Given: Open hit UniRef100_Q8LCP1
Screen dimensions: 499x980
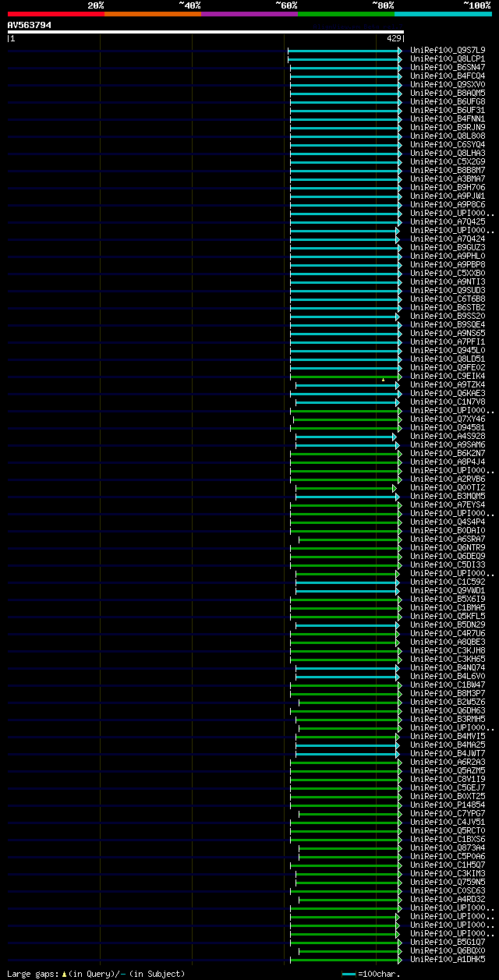Looking at the screenshot, I should (448, 58).
